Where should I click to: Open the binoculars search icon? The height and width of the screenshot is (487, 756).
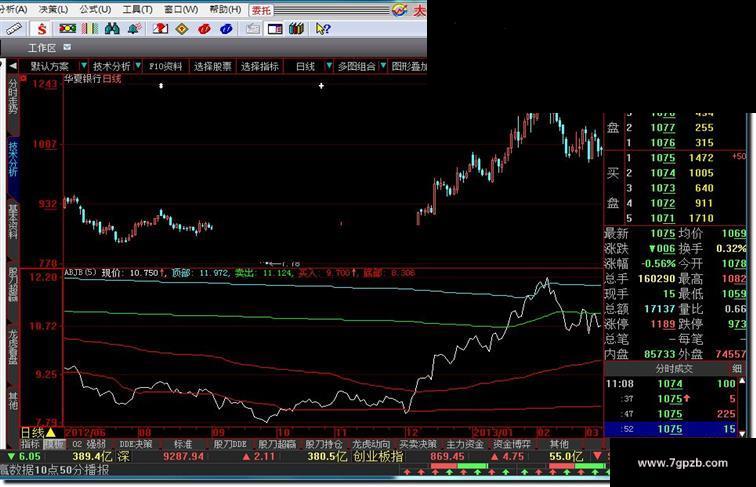pos(112,29)
